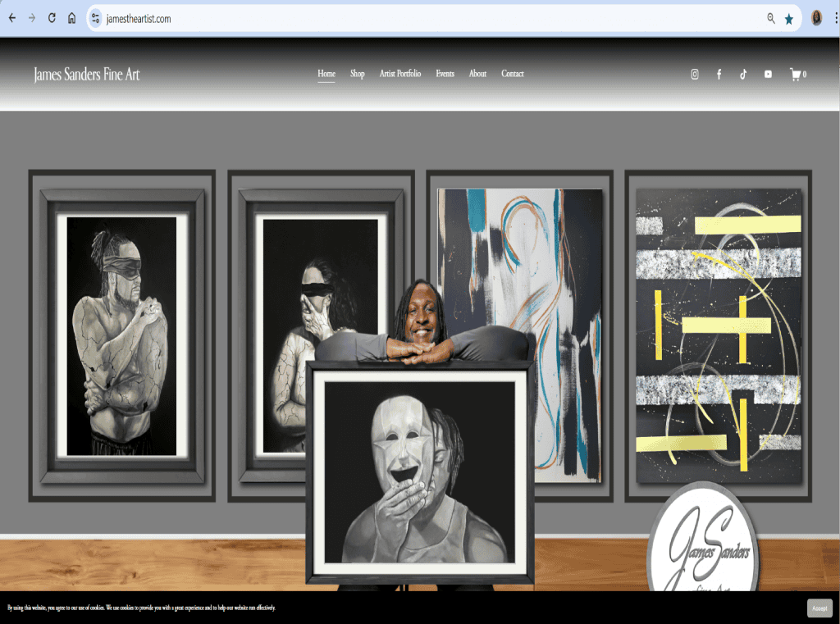Go to browser home page
This screenshot has width=840, height=624.
pos(71,18)
